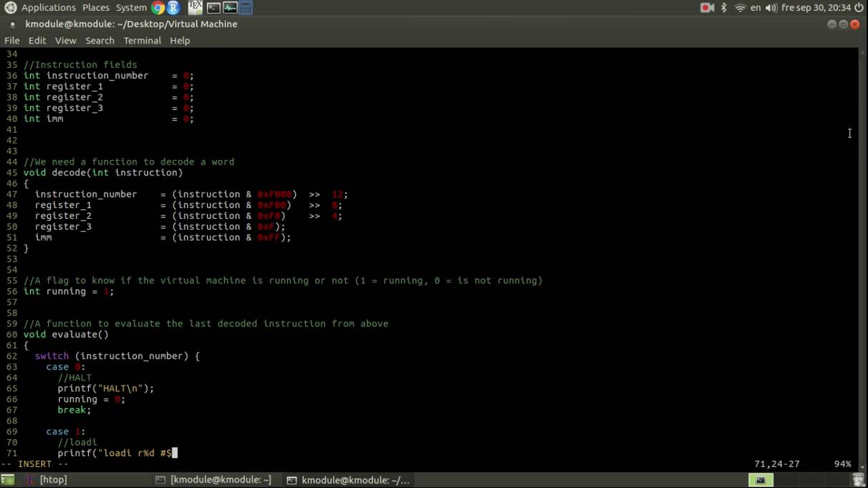Click 'register_1' assignment on line 48
Image resolution: width=868 pixels, height=488 pixels.
(x=189, y=205)
